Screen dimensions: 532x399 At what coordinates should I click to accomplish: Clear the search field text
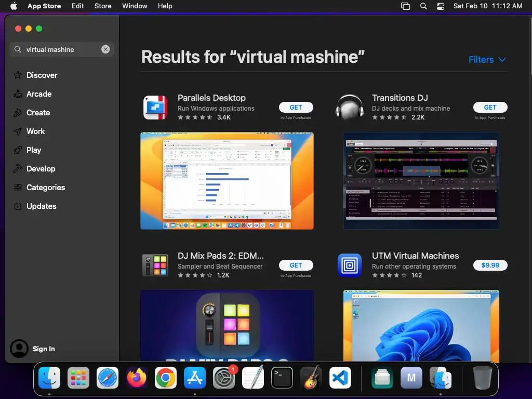105,49
